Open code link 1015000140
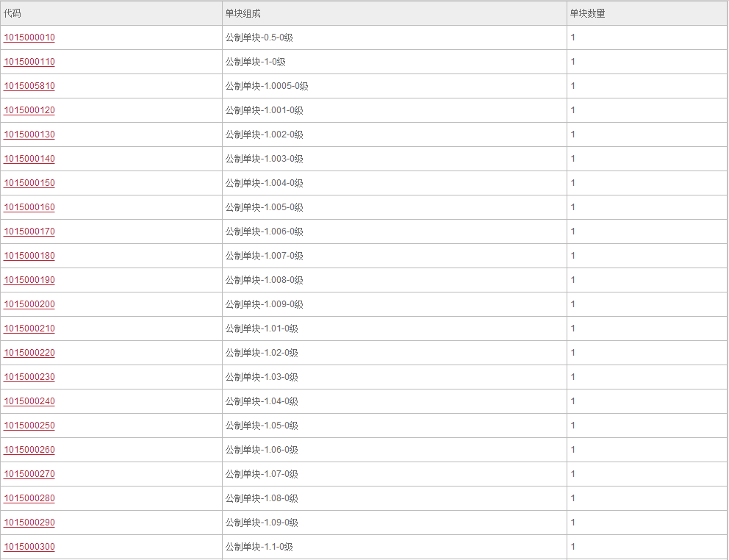 point(29,159)
